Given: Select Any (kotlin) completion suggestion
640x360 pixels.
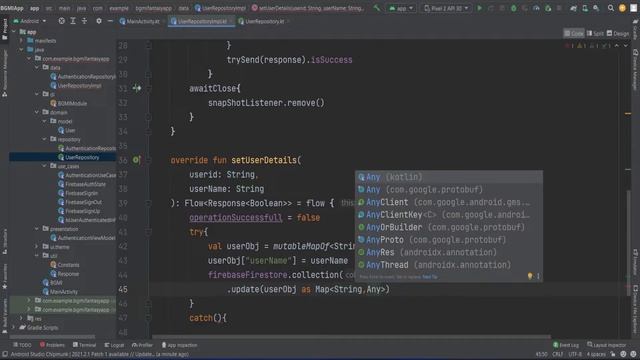Looking at the screenshot, I should 449,177.
